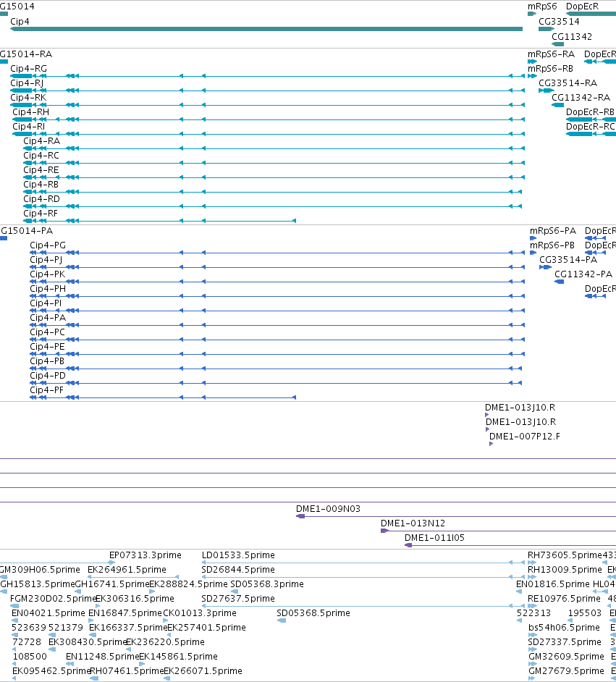Screen dimensions: 616x682
Task: Click EST SD27337.5prime
Action: click(565, 642)
